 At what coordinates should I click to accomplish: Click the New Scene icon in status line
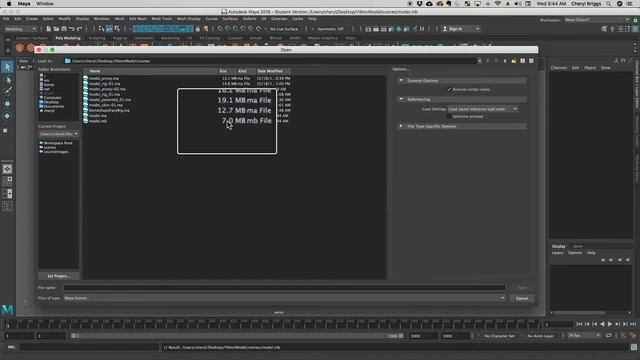click(49, 29)
